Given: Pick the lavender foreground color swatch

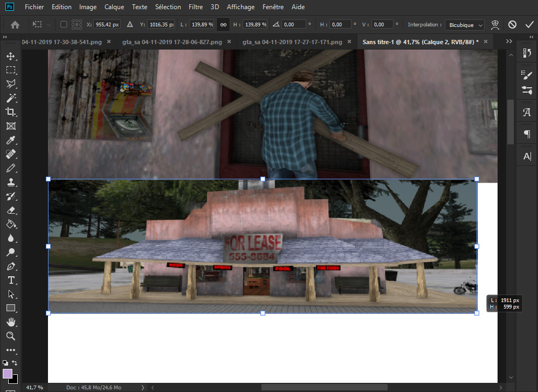Looking at the screenshot, I should tap(7, 373).
